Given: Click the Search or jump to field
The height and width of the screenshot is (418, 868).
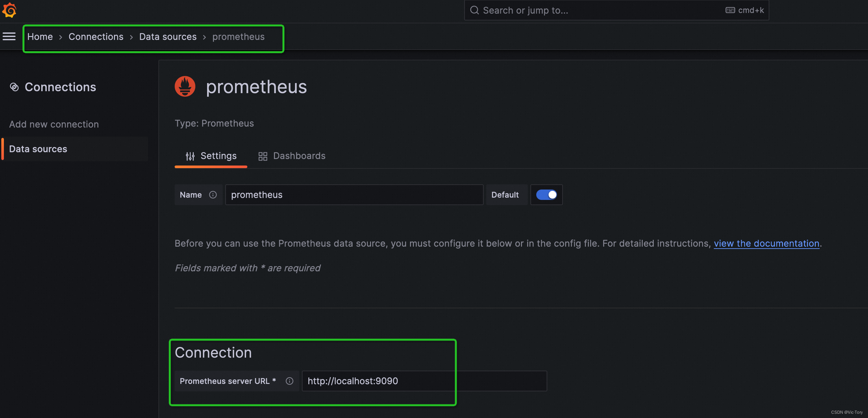Looking at the screenshot, I should click(617, 10).
